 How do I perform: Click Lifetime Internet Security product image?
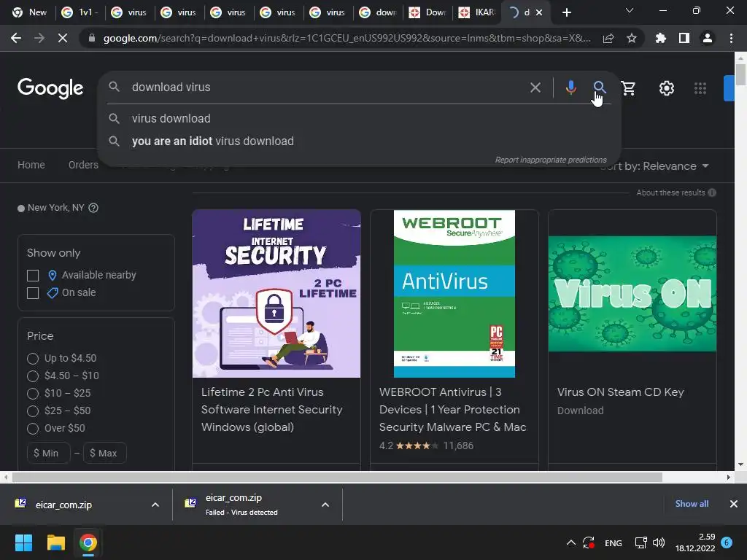pyautogui.click(x=276, y=294)
